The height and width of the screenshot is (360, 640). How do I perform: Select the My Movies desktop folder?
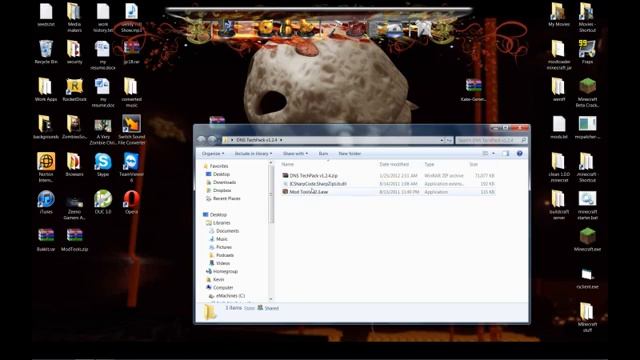[559, 14]
